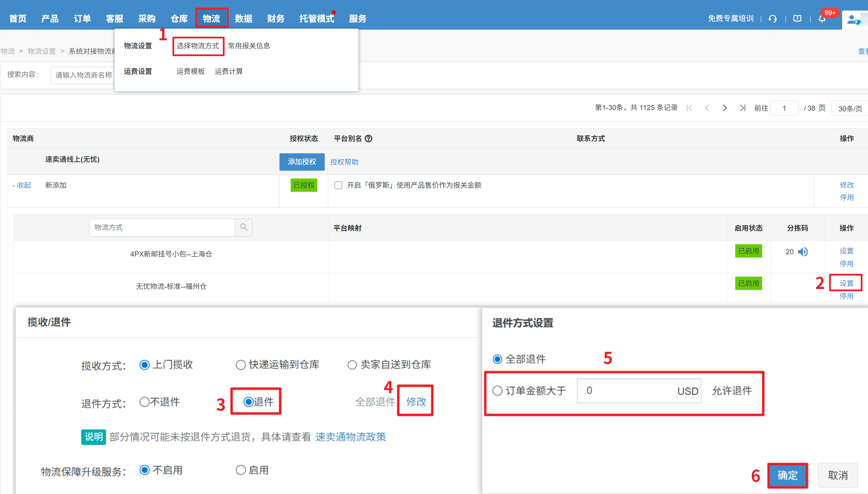Click the customer service headset icon
868x494 pixels.
click(x=773, y=19)
